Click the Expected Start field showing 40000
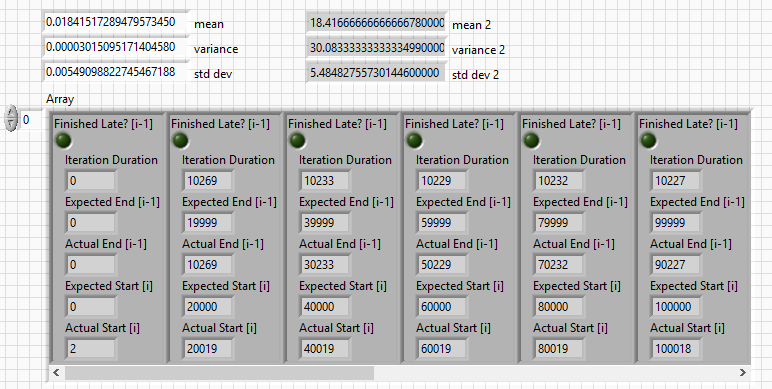Screen dimensions: 772x389 click(x=325, y=307)
